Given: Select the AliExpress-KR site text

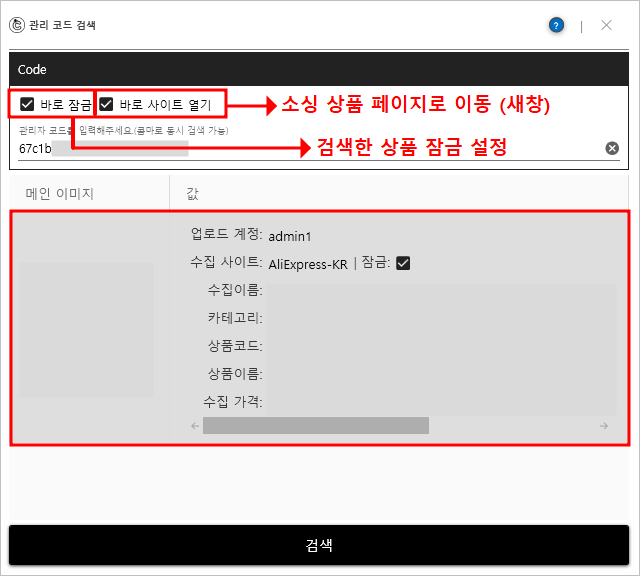Looking at the screenshot, I should click(x=308, y=264).
